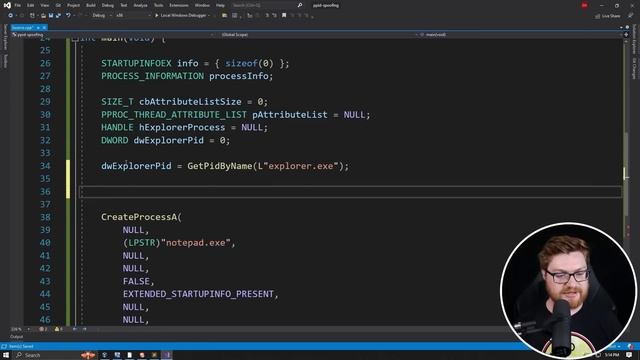Viewport: 640px width, 360px height.
Task: Open the Extensions menu
Action: tap(179, 5)
